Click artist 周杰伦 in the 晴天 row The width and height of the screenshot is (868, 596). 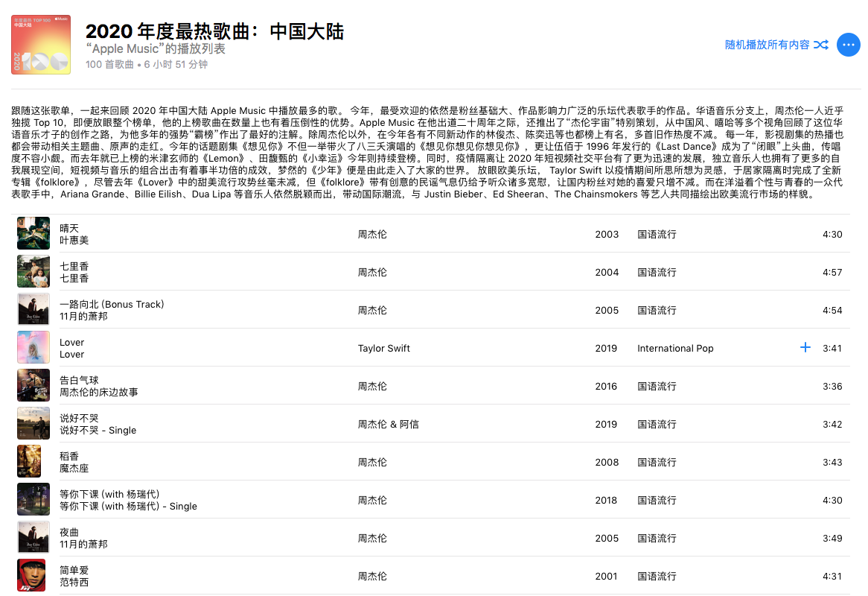pos(372,234)
